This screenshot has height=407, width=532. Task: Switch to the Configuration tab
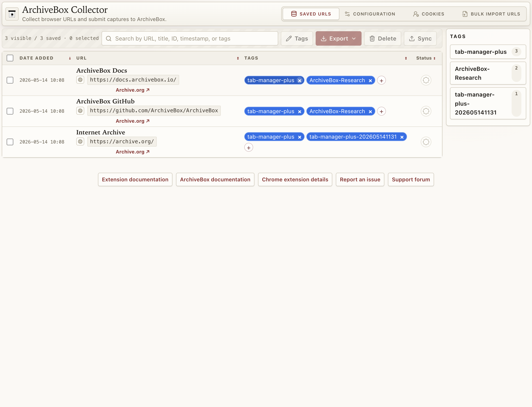(x=370, y=14)
